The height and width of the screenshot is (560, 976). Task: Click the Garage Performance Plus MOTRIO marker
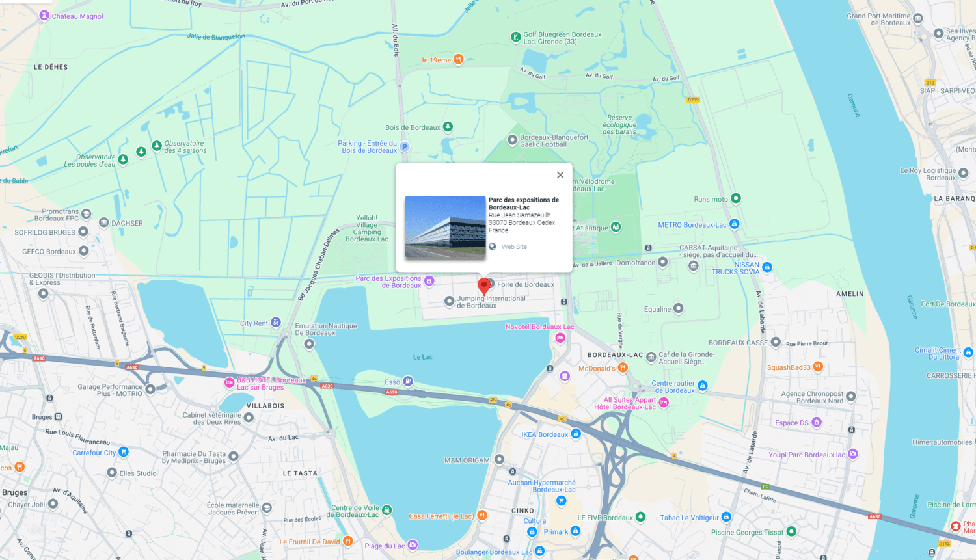point(150,390)
